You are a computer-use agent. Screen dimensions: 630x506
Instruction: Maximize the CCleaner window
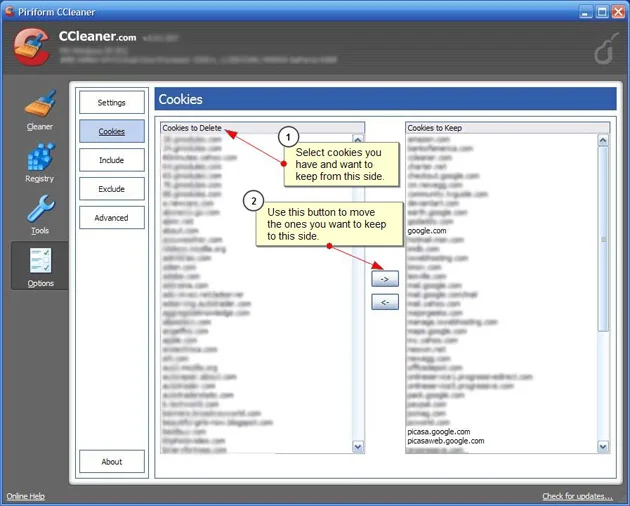tap(602, 12)
